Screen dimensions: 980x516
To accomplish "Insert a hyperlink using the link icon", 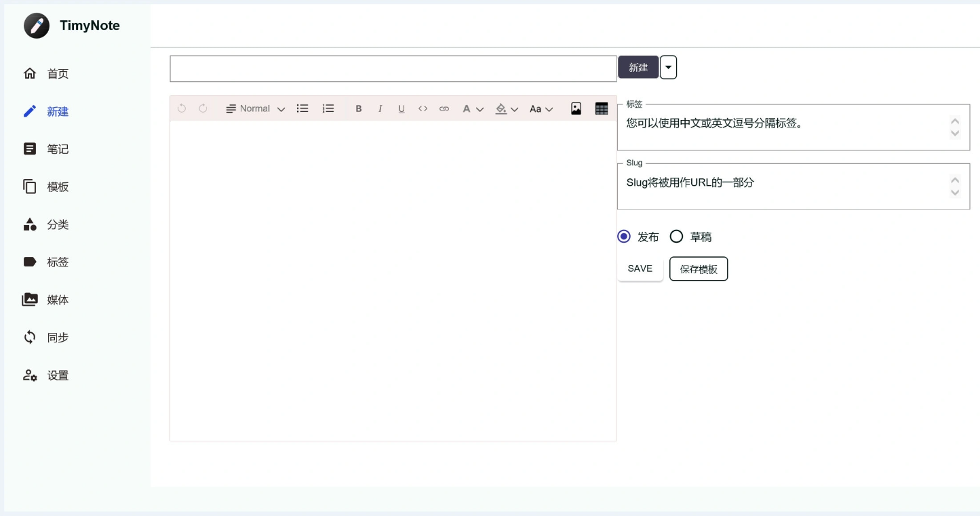I will click(x=444, y=108).
